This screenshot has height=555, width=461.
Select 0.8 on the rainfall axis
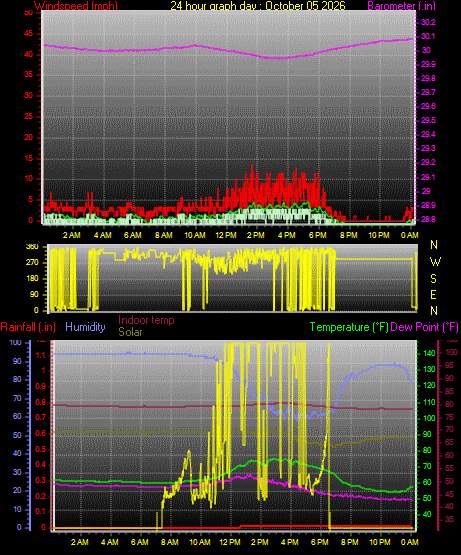tap(40, 402)
